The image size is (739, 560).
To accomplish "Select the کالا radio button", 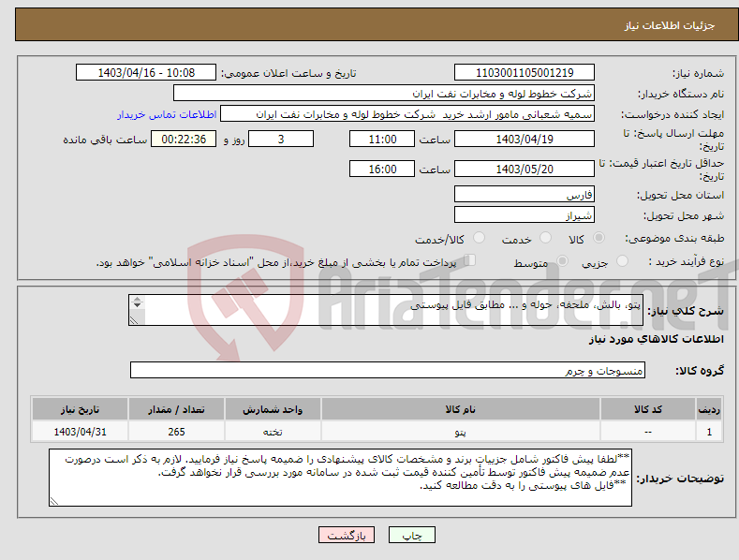I will coord(599,238).
